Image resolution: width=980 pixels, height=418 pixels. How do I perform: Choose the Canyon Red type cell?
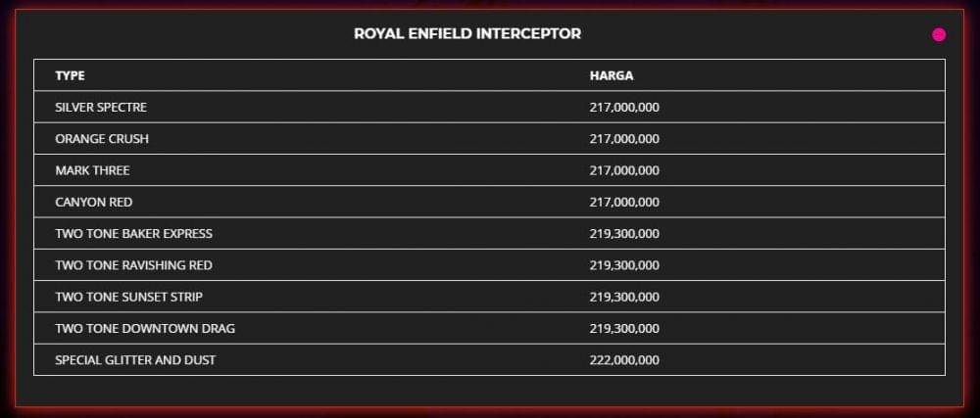(94, 202)
